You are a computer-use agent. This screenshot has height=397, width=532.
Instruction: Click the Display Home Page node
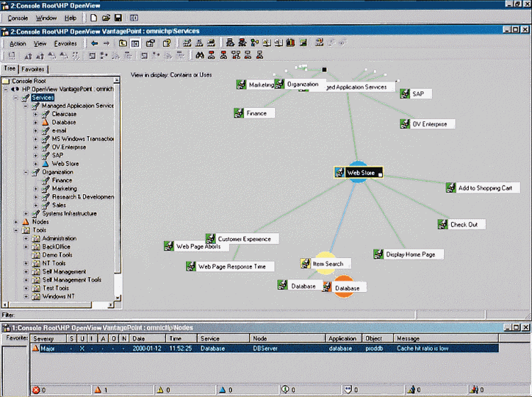(409, 255)
